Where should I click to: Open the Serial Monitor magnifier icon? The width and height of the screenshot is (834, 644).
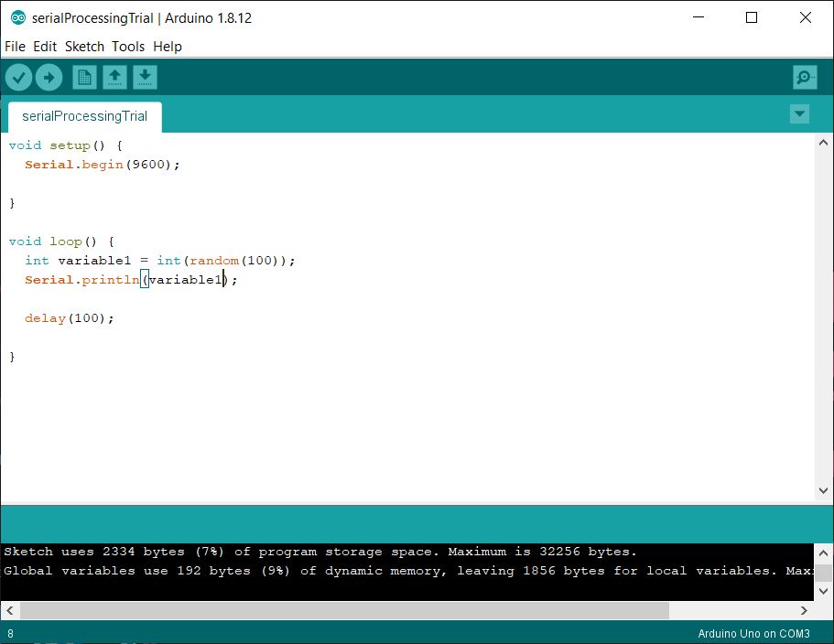[804, 78]
